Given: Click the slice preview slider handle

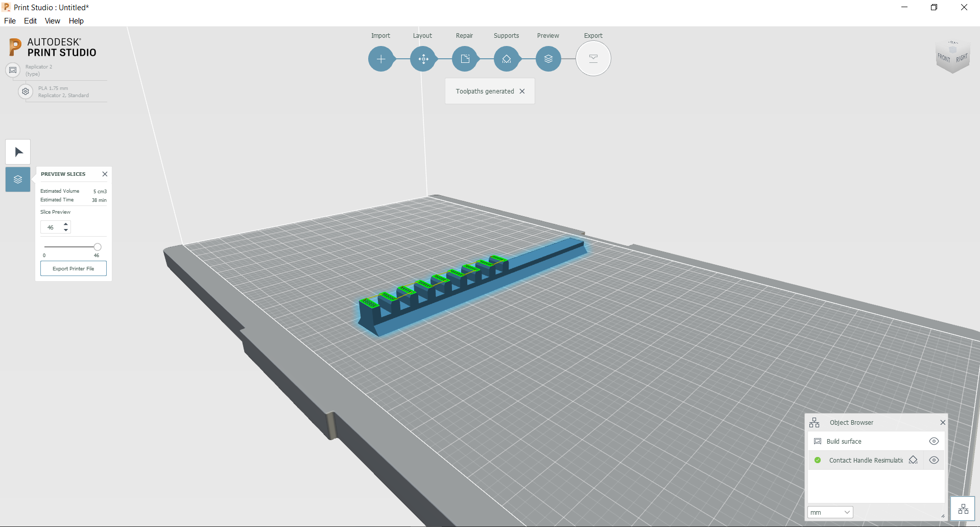Looking at the screenshot, I should (98, 247).
